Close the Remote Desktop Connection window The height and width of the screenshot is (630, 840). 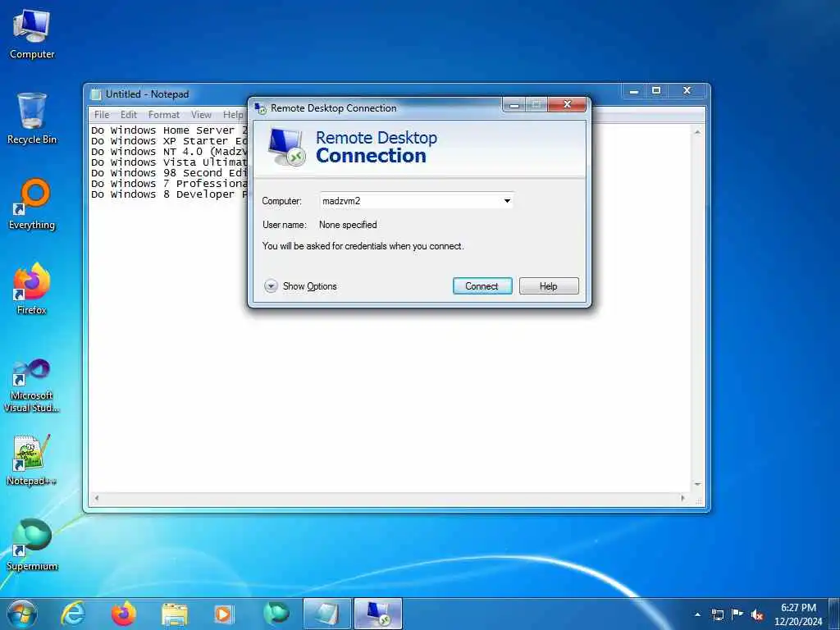(567, 105)
